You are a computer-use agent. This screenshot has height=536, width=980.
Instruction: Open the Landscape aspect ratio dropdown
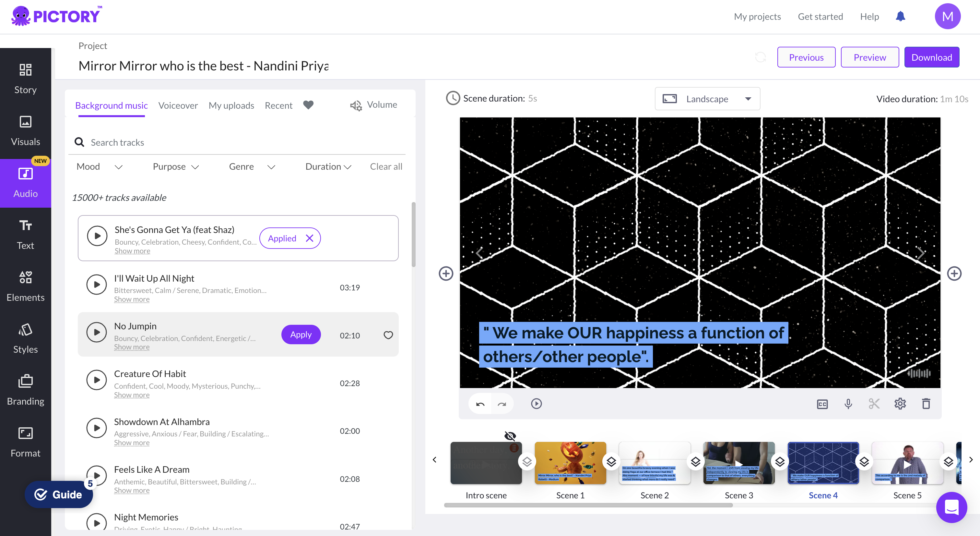707,99
